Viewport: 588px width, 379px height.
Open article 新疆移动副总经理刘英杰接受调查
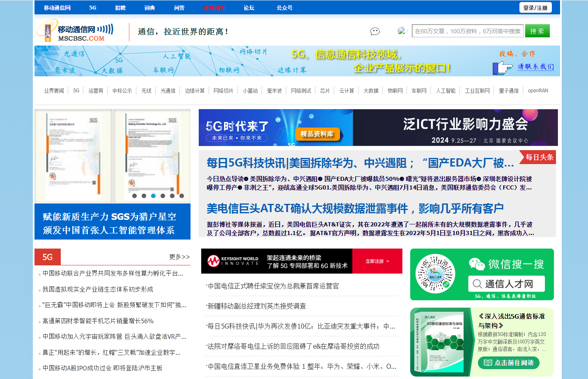[x=257, y=306]
